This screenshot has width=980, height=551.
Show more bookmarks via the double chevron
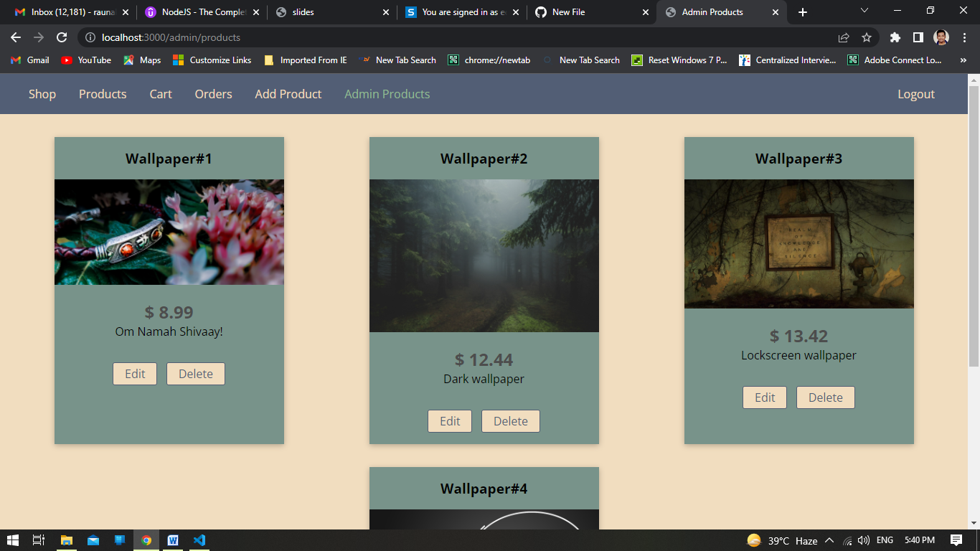click(x=963, y=60)
